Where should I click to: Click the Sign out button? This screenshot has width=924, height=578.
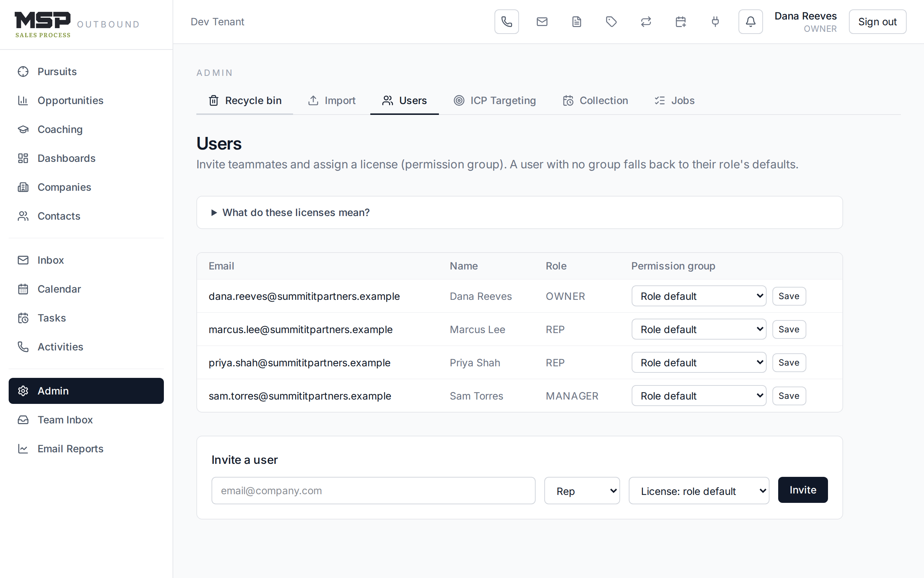click(x=877, y=22)
